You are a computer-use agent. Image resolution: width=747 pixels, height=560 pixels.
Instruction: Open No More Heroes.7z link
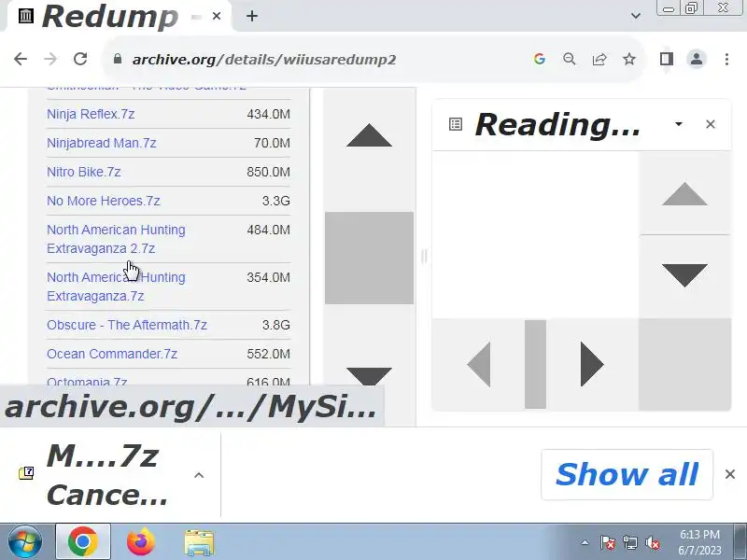click(x=104, y=201)
